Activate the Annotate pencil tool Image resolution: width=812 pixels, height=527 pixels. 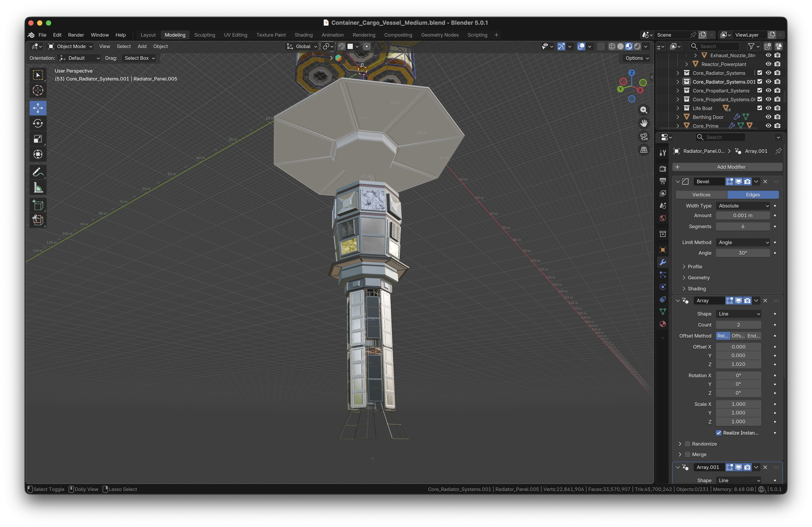(x=38, y=172)
